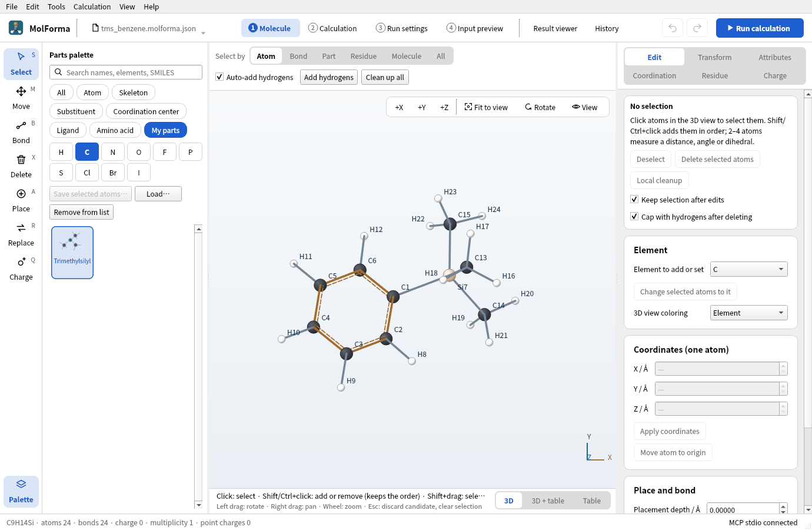Viewport: 812px width, 530px height.
Task: Select by Bond mode
Action: coord(298,56)
